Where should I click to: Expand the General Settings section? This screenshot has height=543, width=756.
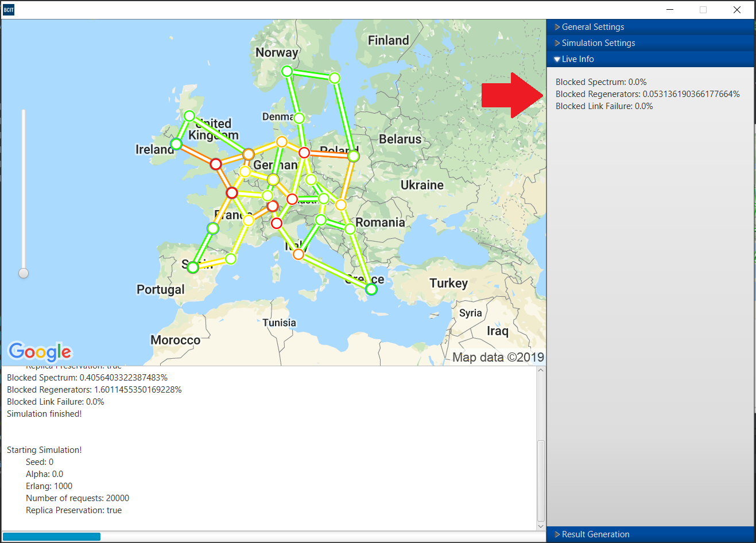pos(650,27)
